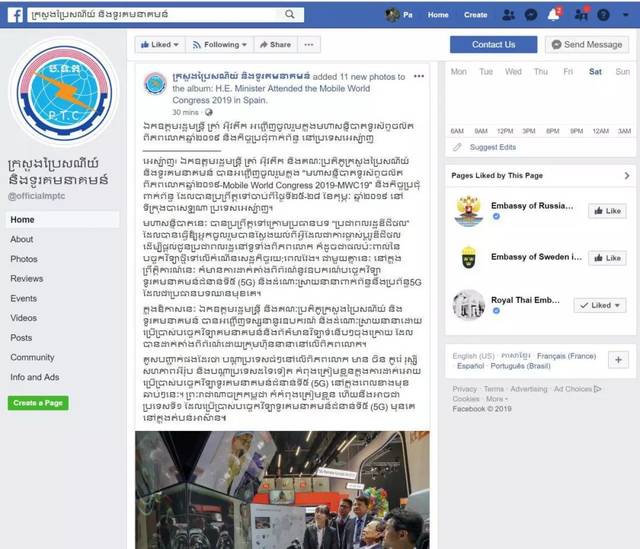Viewport: 640px width, 549px height.
Task: Open the exhibition photo in the post
Action: tap(282, 490)
